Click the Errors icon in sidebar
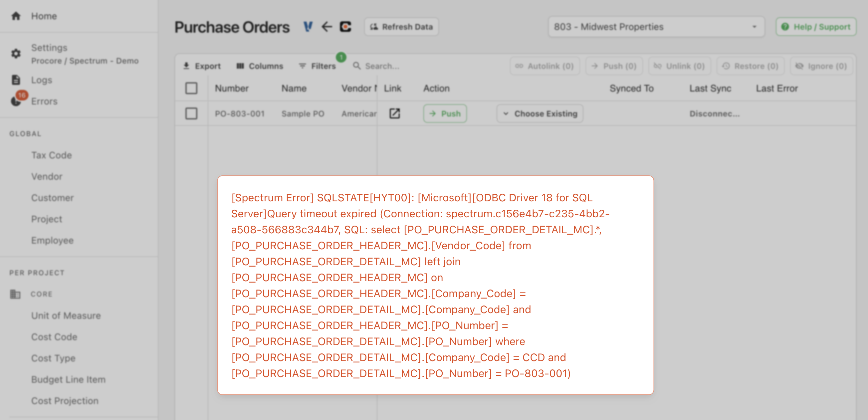The height and width of the screenshot is (420, 868). (16, 101)
